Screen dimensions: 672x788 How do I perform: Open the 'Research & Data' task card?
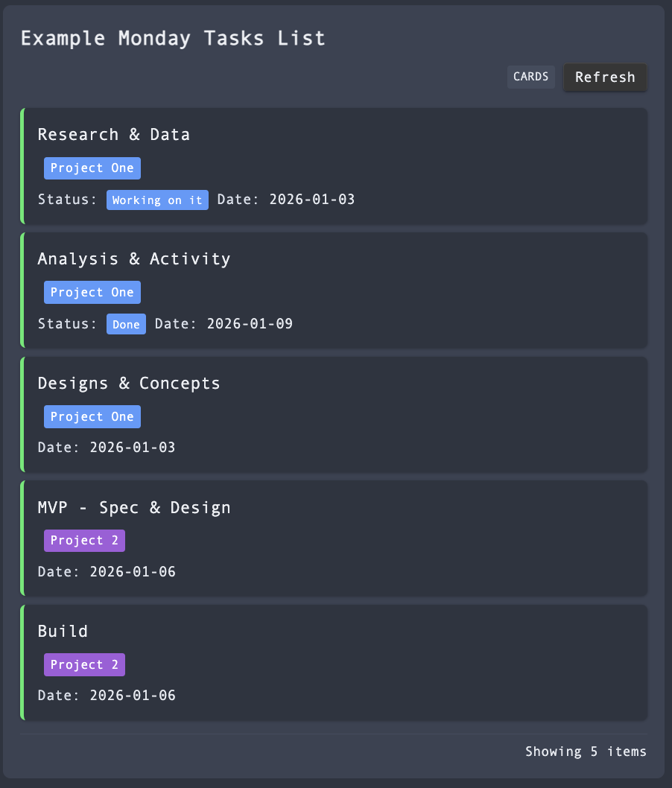335,135
